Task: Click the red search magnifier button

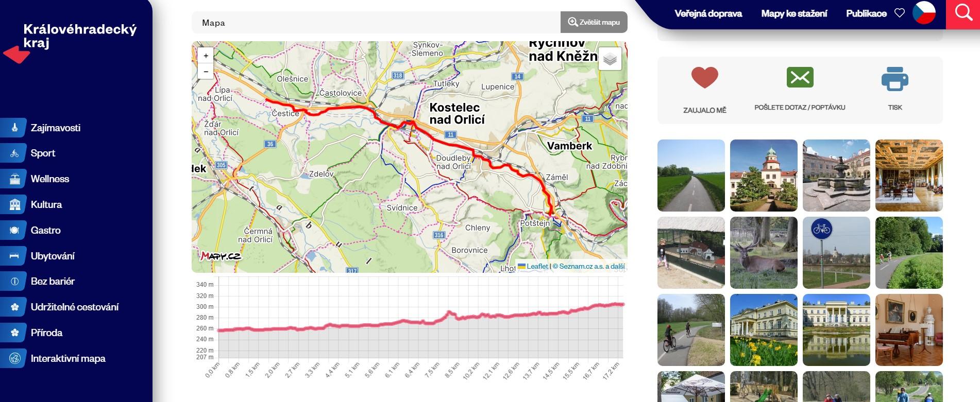Action: tap(963, 13)
